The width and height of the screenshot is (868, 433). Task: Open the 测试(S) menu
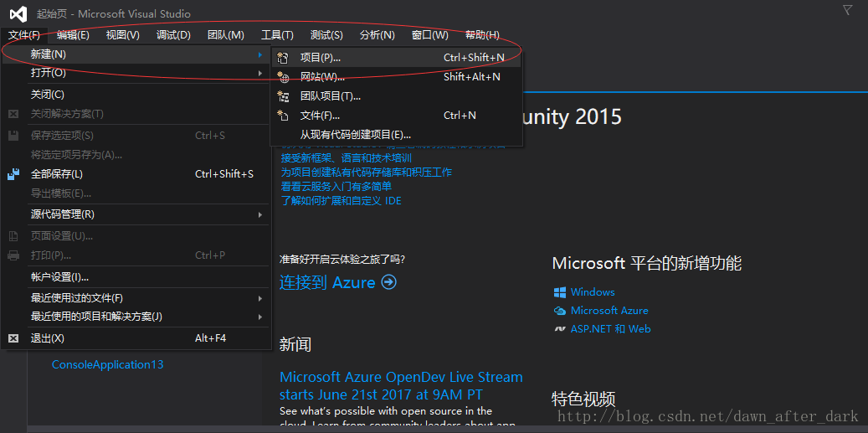pyautogui.click(x=326, y=35)
